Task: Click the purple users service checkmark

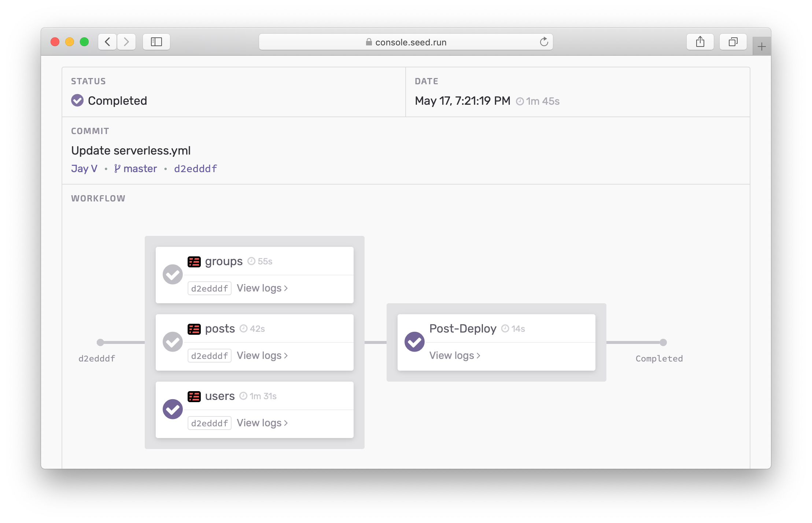Action: coord(173,409)
